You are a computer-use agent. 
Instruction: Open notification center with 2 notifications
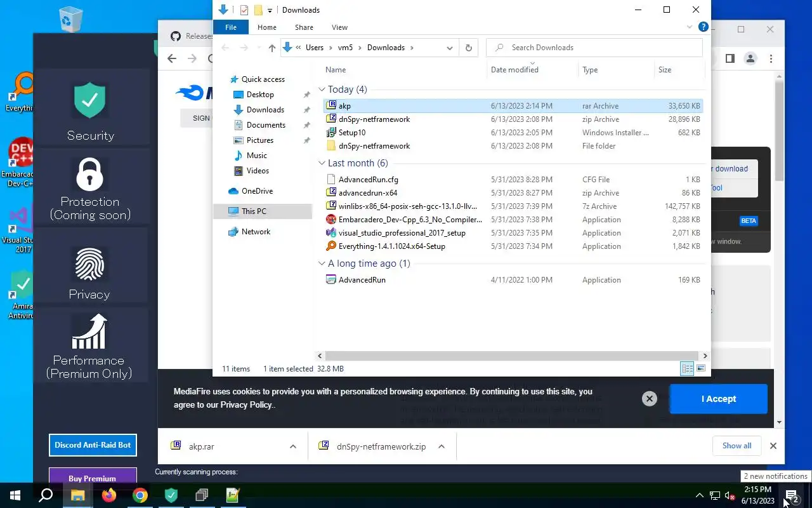[x=792, y=495]
